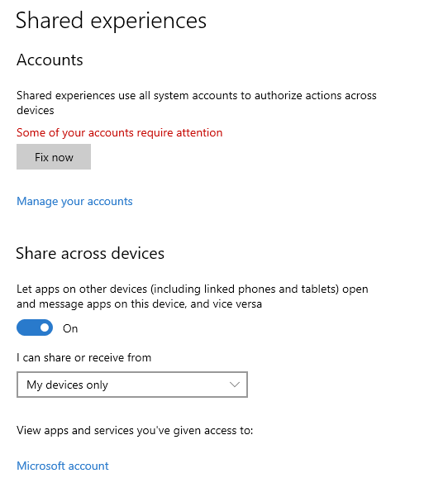448x478 pixels.
Task: Open the My devices only dropdown
Action: (132, 385)
